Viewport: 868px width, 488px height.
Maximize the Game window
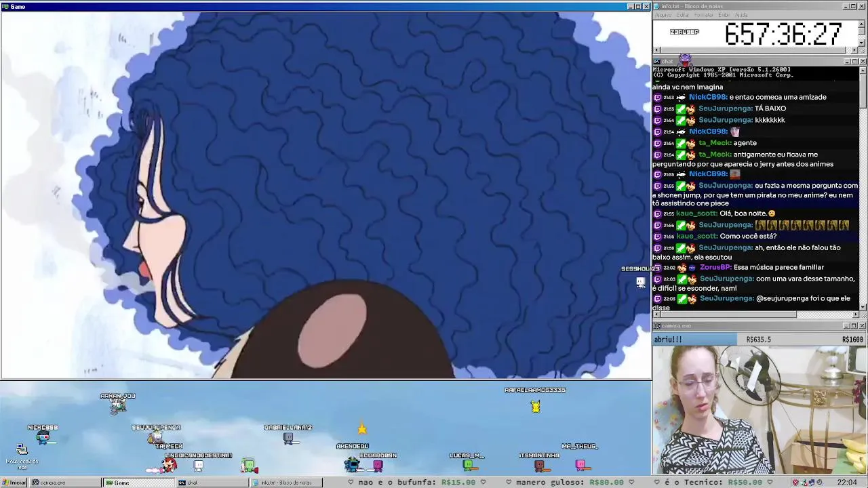[x=637, y=7]
